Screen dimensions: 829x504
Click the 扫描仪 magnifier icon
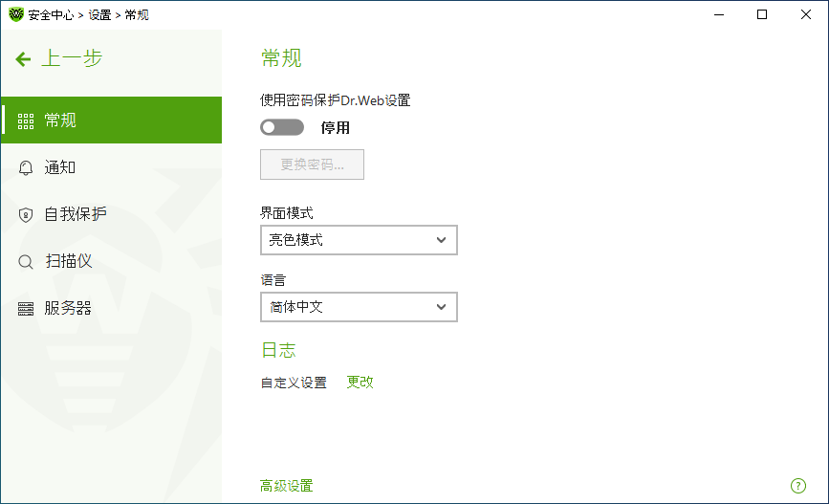(26, 262)
